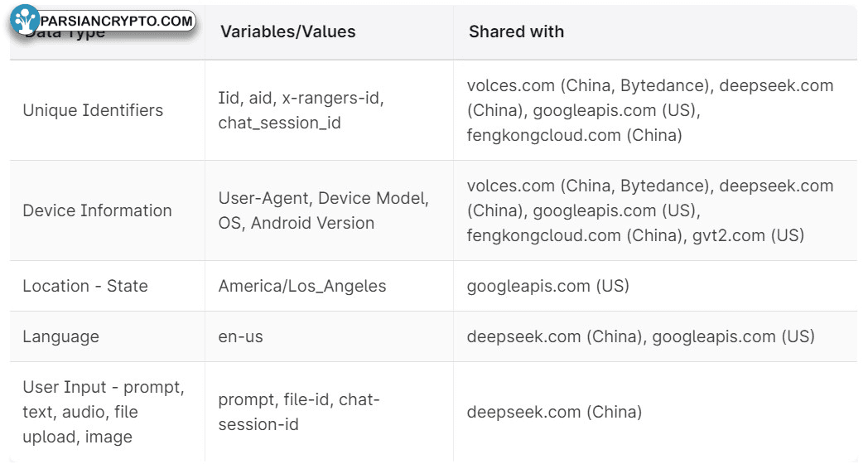Select the Unique Identifiers row label
The width and height of the screenshot is (868, 464).
point(93,110)
